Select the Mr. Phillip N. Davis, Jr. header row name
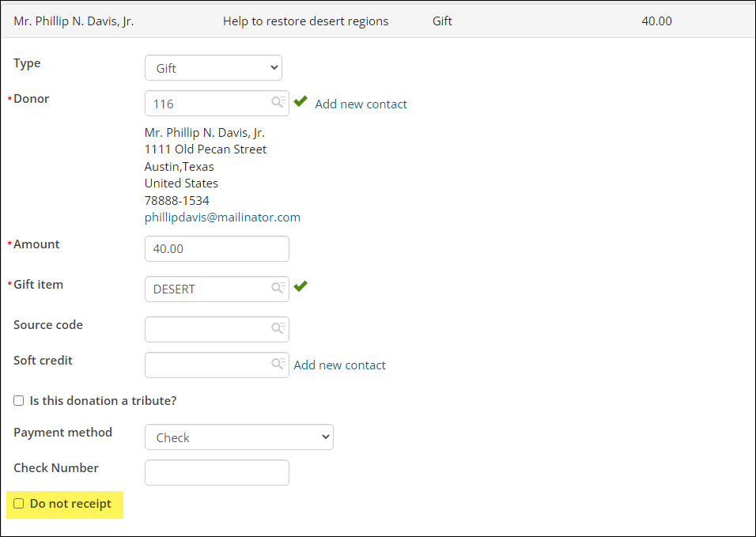756x537 pixels. 74,21
